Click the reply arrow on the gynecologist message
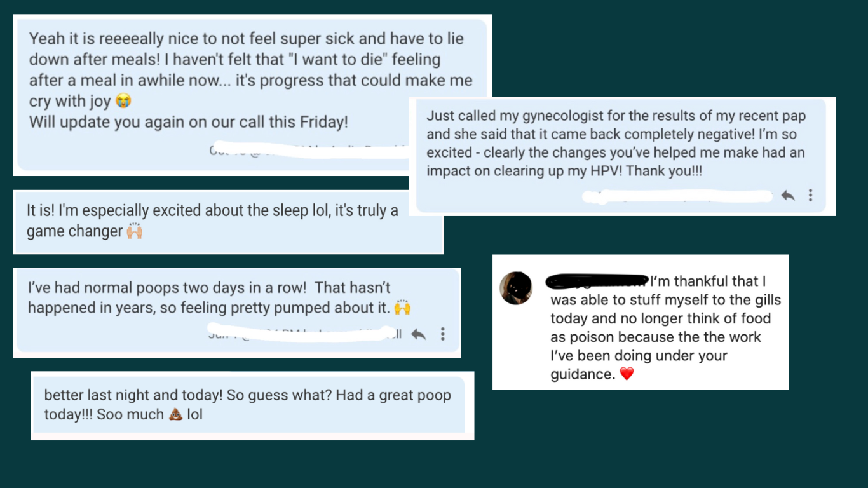Image resolution: width=868 pixels, height=488 pixels. 788,196
